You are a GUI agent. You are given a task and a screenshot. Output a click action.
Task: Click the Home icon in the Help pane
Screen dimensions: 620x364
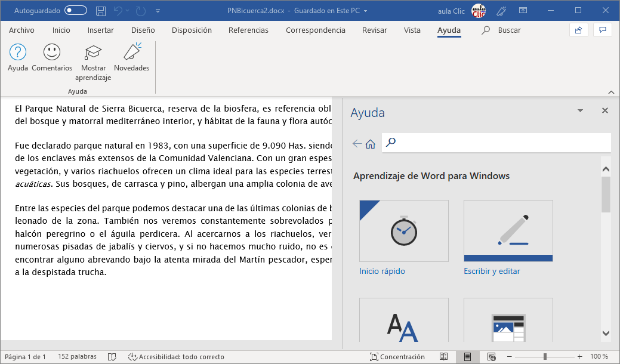[x=371, y=143]
